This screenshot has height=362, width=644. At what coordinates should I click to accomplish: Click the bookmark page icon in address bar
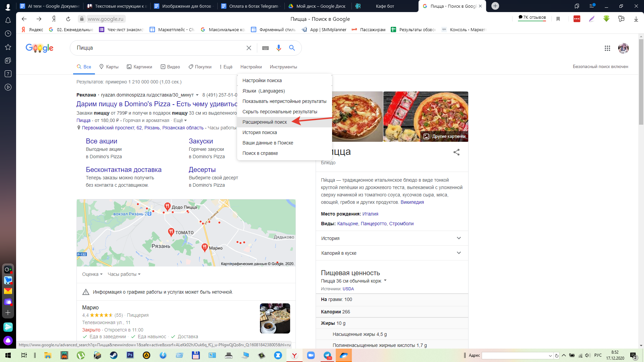click(558, 19)
